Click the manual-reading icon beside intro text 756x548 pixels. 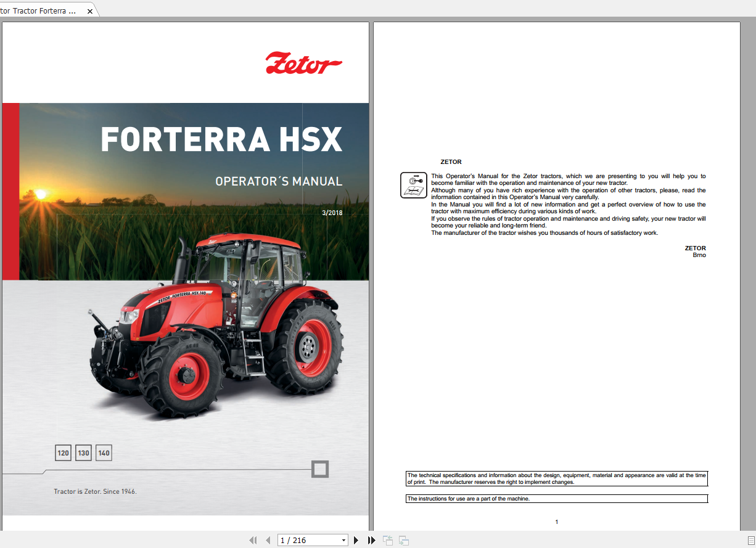(414, 186)
